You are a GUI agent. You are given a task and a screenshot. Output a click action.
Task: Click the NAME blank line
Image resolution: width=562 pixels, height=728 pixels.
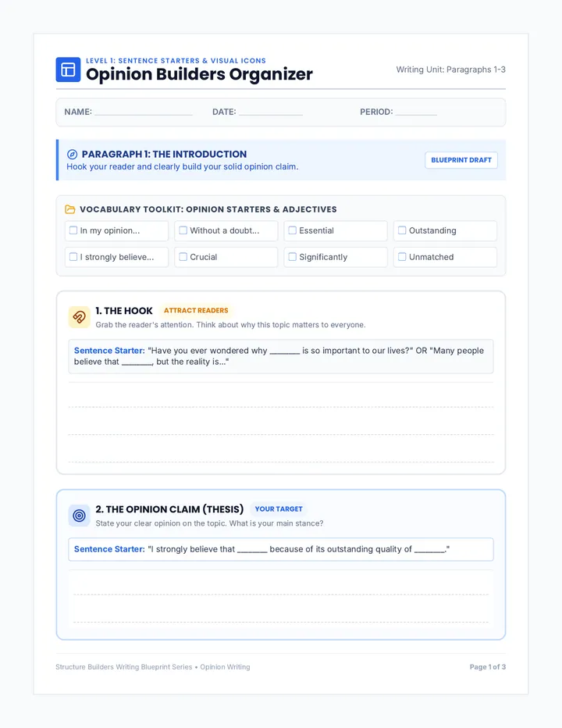click(144, 112)
